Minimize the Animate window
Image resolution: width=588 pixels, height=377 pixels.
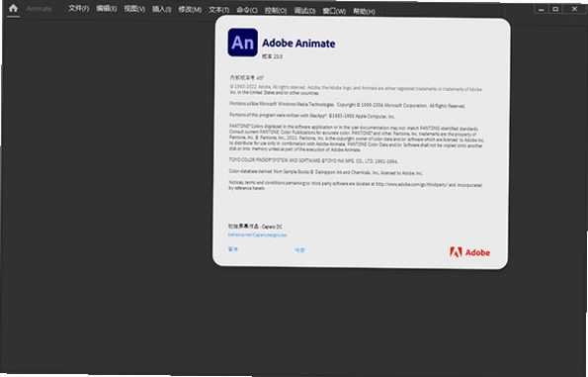[541, 9]
